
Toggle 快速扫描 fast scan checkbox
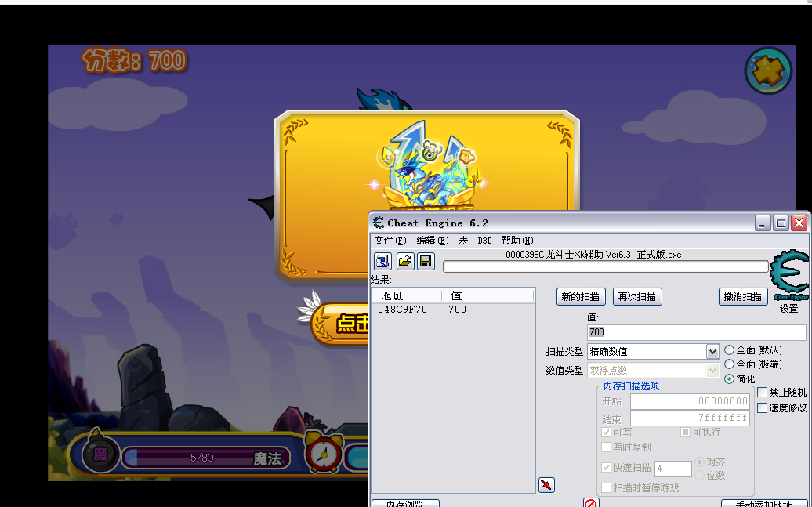(x=607, y=467)
